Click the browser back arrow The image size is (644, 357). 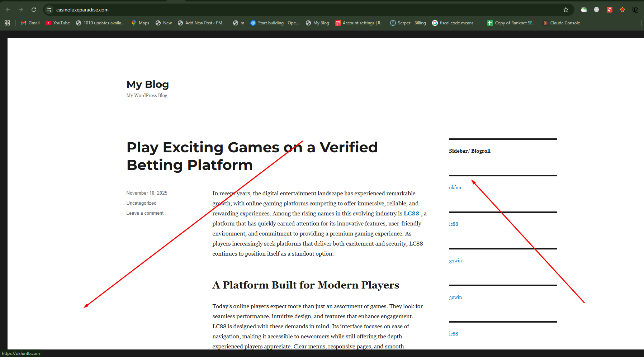tap(8, 10)
